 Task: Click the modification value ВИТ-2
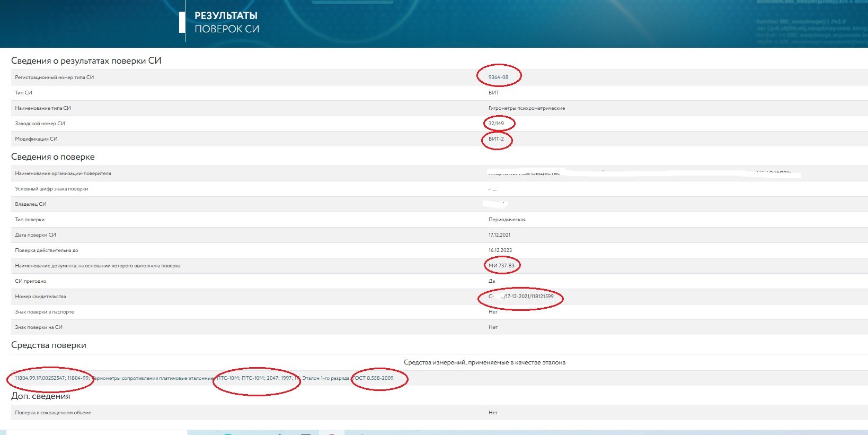tap(496, 139)
